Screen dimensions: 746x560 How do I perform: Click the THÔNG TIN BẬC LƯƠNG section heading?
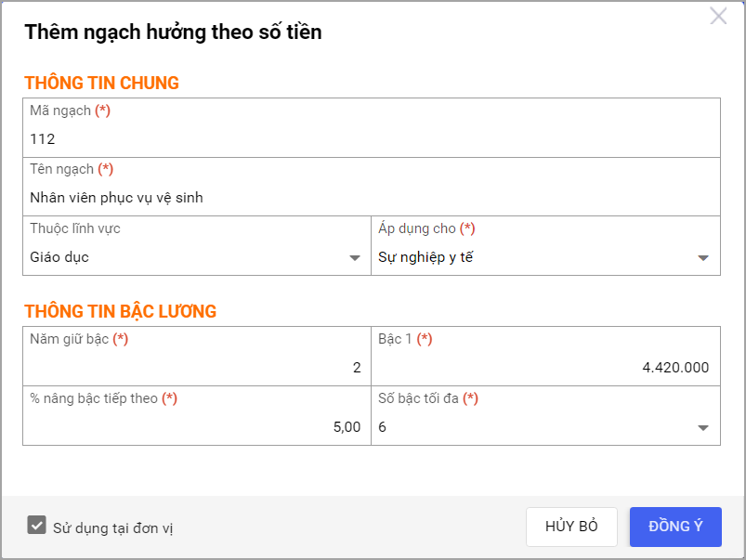(x=121, y=311)
